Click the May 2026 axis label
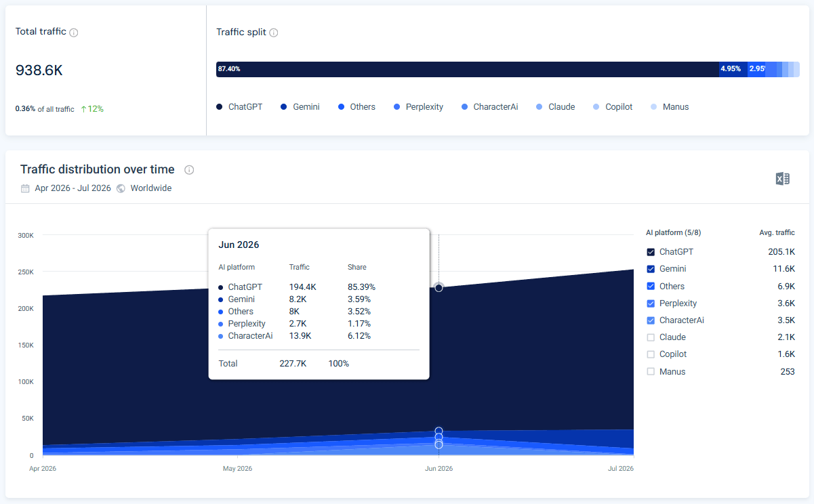The image size is (814, 504). click(237, 469)
